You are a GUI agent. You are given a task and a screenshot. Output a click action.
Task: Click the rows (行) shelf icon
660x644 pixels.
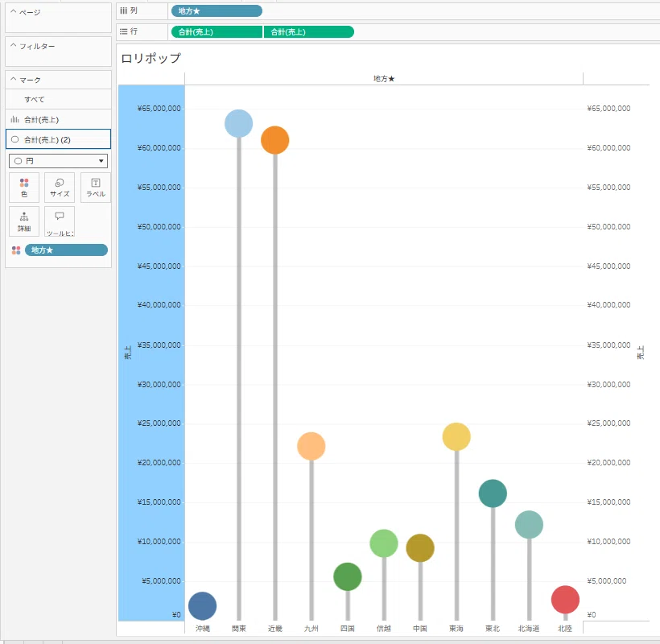[123, 31]
